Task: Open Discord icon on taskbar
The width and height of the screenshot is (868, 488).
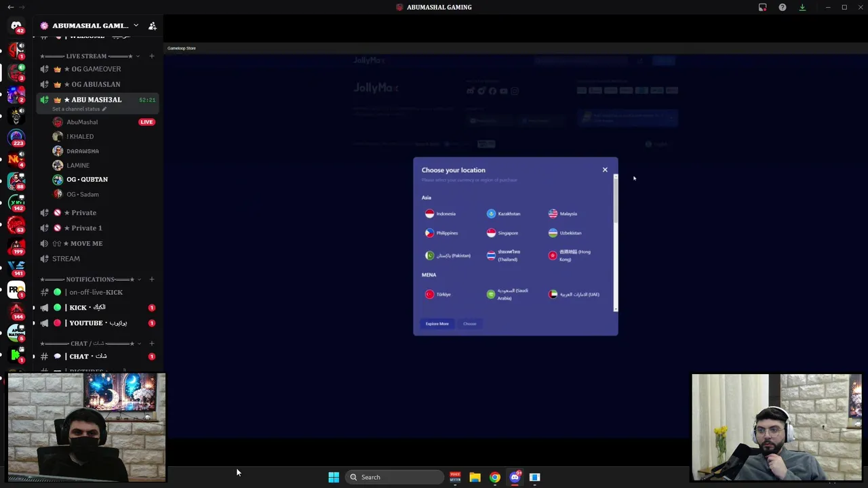Action: (x=515, y=477)
